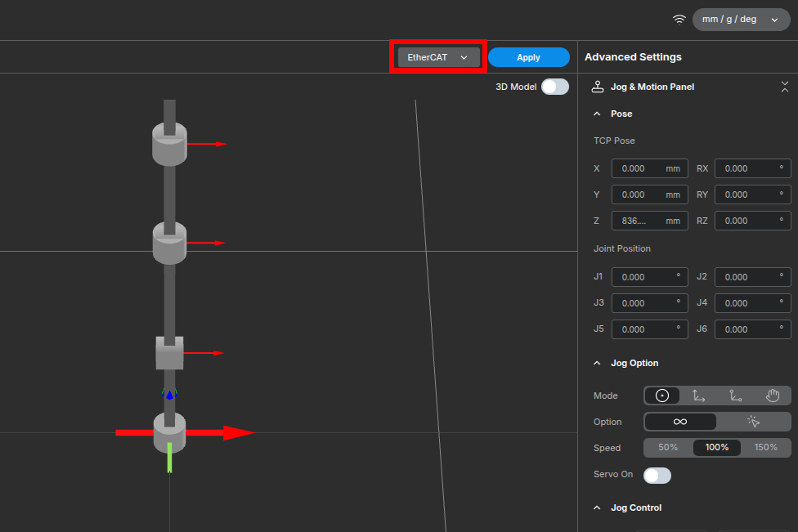Click the Wi-Fi connection status icon

click(679, 20)
